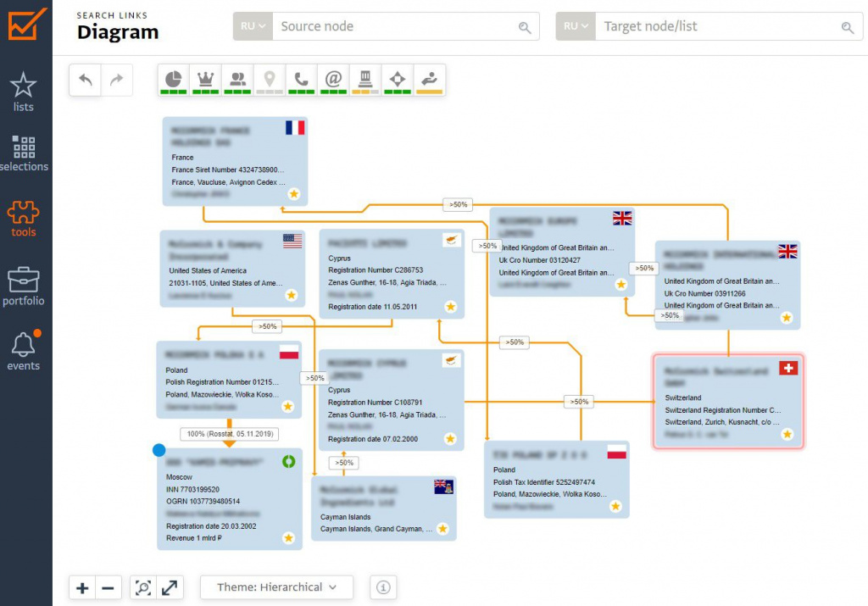This screenshot has width=868, height=606.
Task: Star the Polish Registration Number card
Action: [x=288, y=406]
